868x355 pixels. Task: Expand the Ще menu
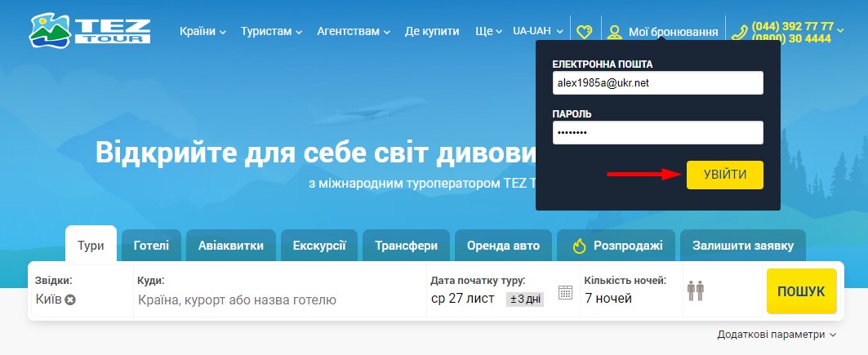[x=488, y=32]
